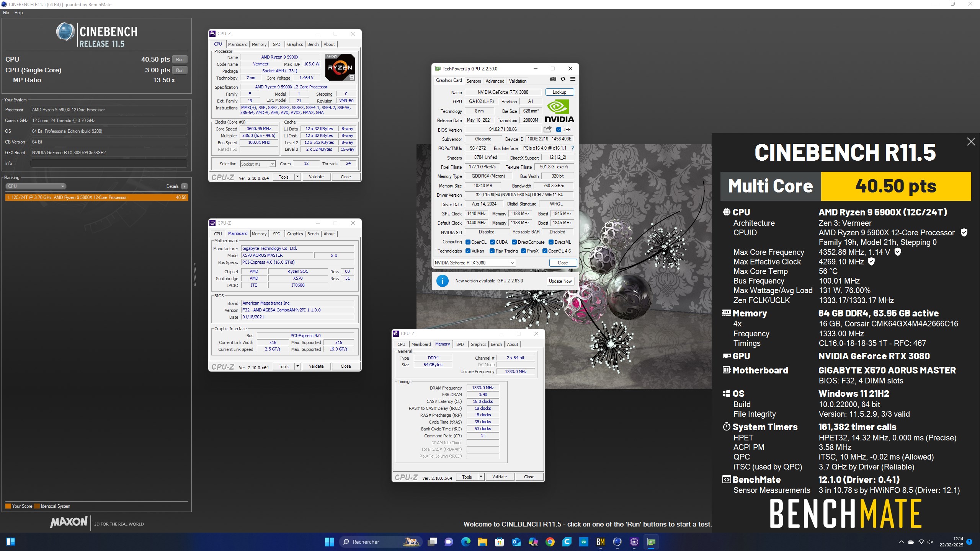This screenshot has width=980, height=551.
Task: Open Outlook from the taskbar
Action: [x=516, y=542]
